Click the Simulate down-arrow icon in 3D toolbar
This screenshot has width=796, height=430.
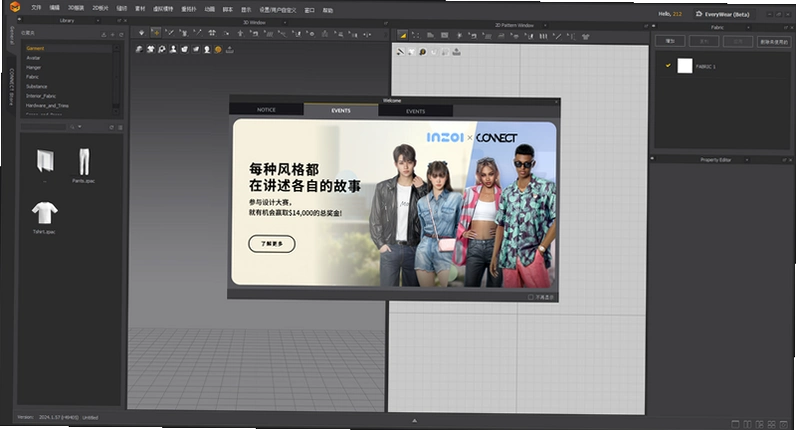tap(142, 33)
